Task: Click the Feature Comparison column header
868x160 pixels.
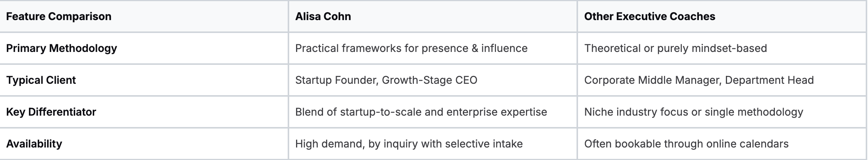Action: coord(59,16)
